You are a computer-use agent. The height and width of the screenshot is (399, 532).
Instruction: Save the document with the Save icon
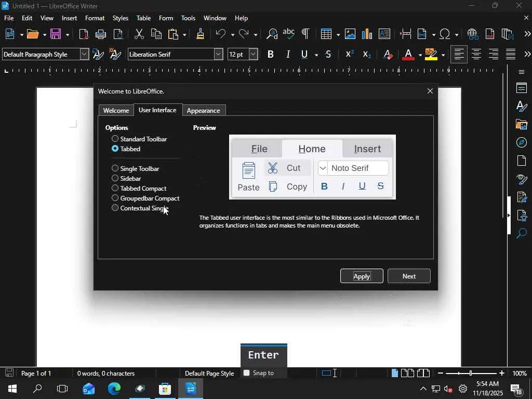click(56, 34)
